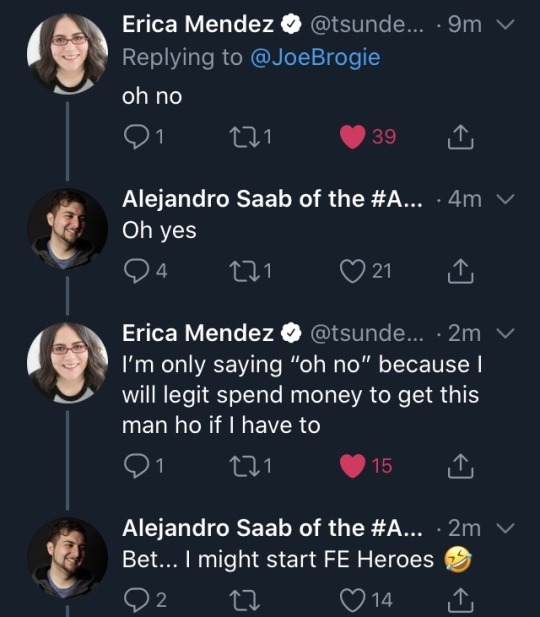
Task: Retweet Erica's "oh no" tweet
Action: coord(244,137)
